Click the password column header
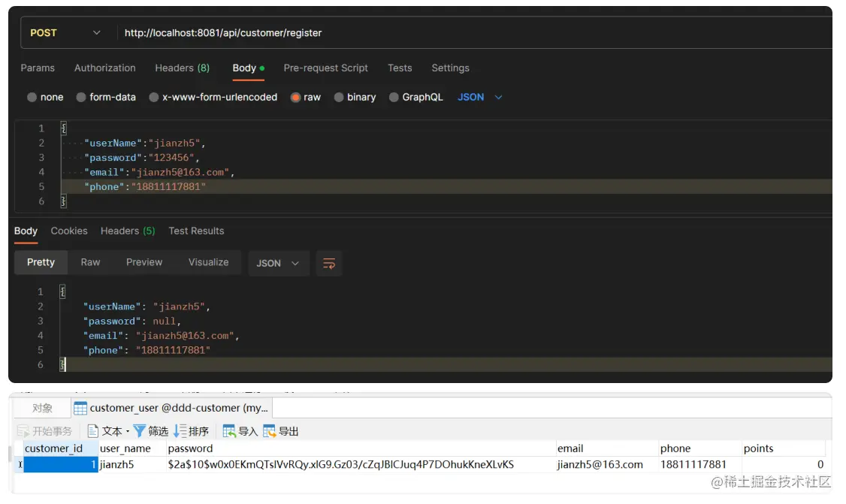The image size is (846, 504). click(361, 448)
